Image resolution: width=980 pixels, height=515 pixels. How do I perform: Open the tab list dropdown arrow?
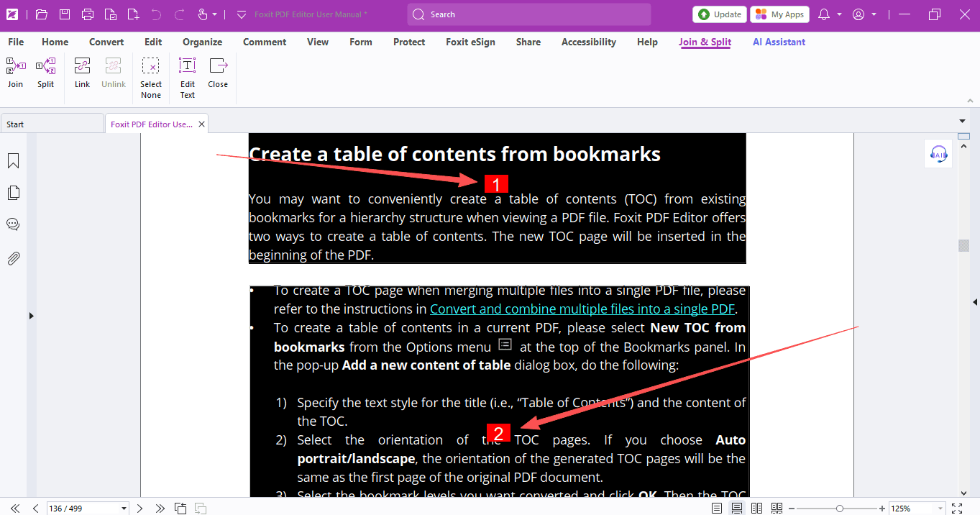(x=963, y=121)
